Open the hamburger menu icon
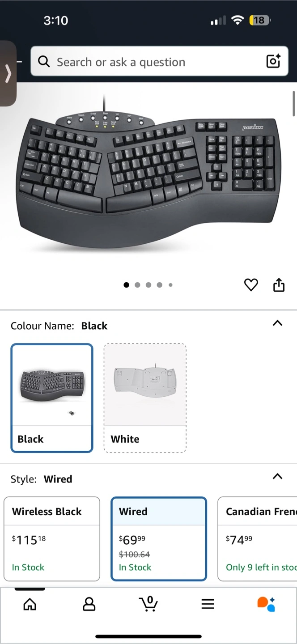The image size is (297, 644). pos(208,604)
